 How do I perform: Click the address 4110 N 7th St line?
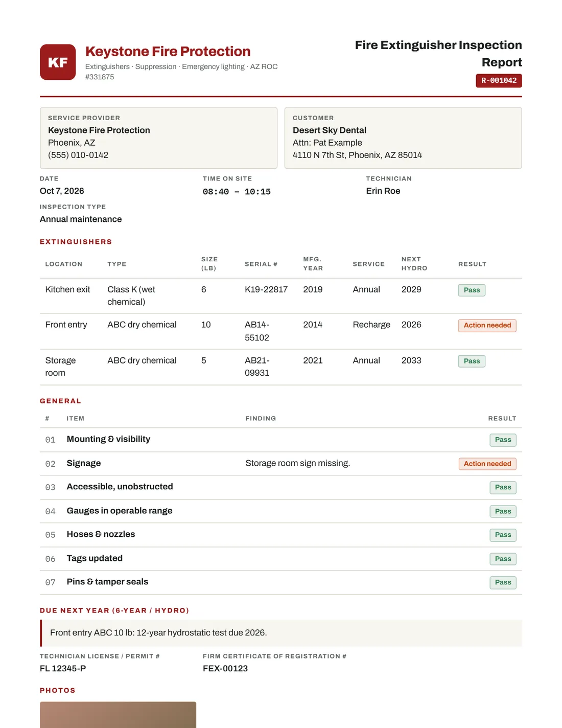coord(357,155)
